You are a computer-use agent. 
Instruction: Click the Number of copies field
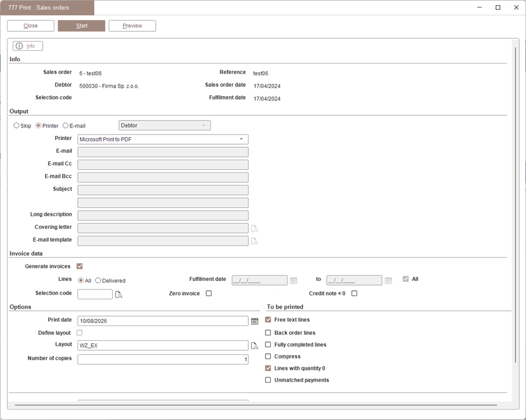tap(163, 359)
